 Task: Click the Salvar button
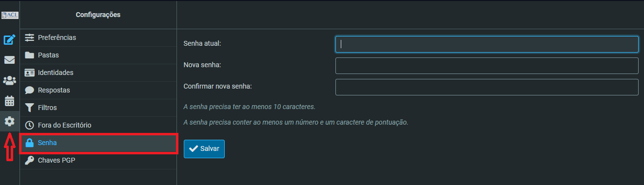tap(204, 148)
